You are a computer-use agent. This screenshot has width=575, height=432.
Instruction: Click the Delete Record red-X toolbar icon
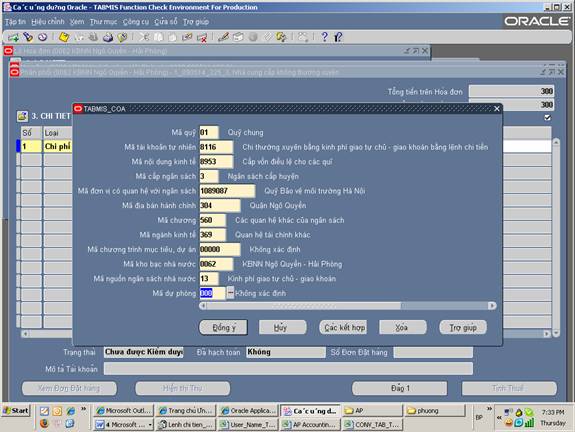click(x=202, y=37)
